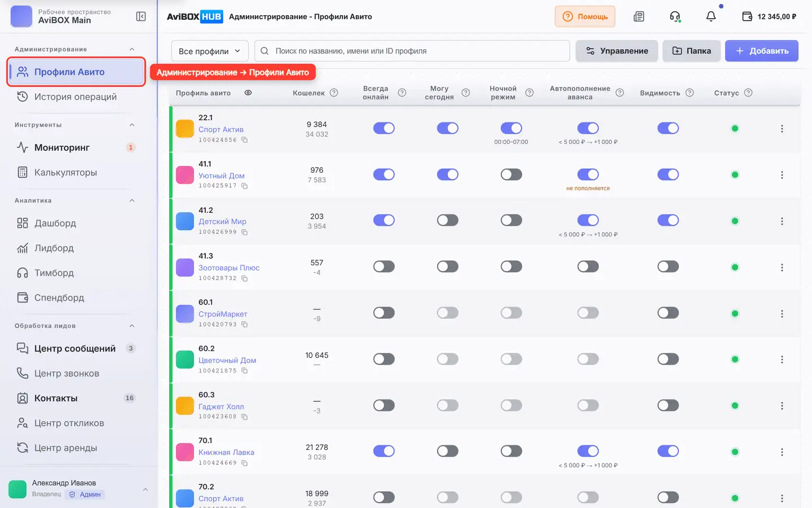Viewport: 812px width, 508px height.
Task: Open the notifications bell
Action: (711, 16)
